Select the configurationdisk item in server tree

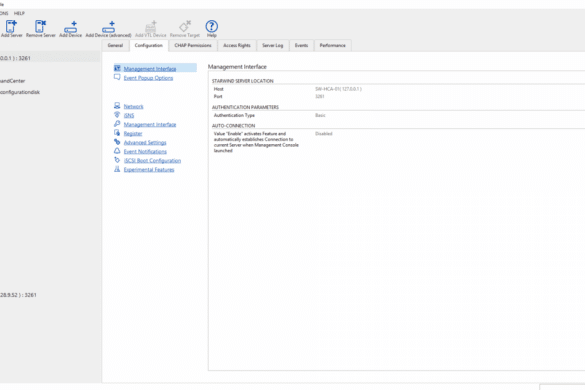point(20,92)
